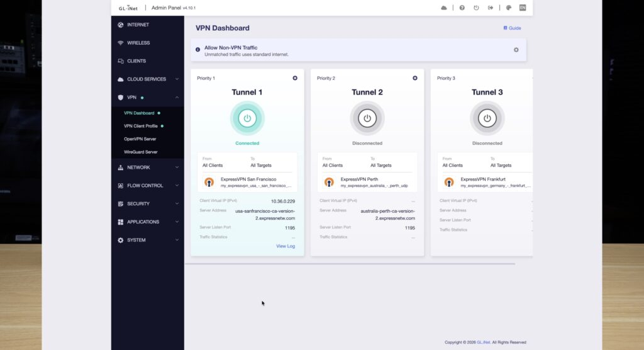Image resolution: width=644 pixels, height=350 pixels.
Task: Open the GoodCloud cloud icon in header
Action: (443, 8)
